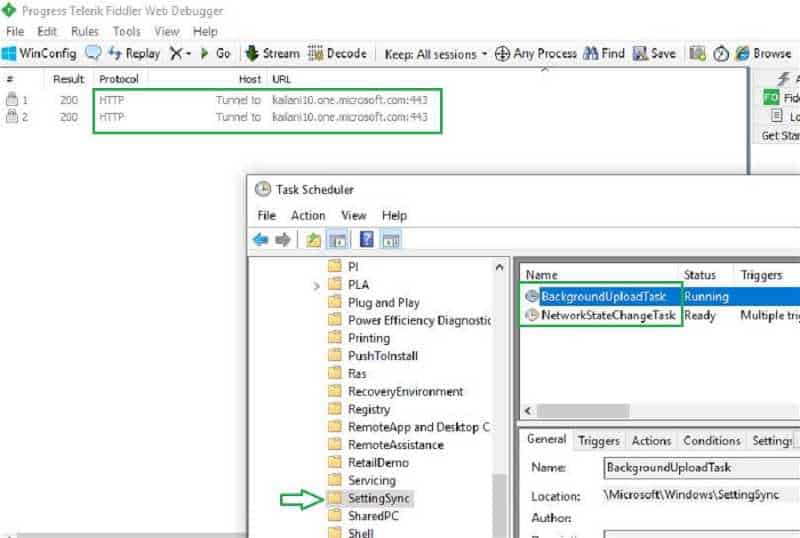Toggle Decode in Fiddler toolbar
The height and width of the screenshot is (538, 800).
pyautogui.click(x=337, y=53)
